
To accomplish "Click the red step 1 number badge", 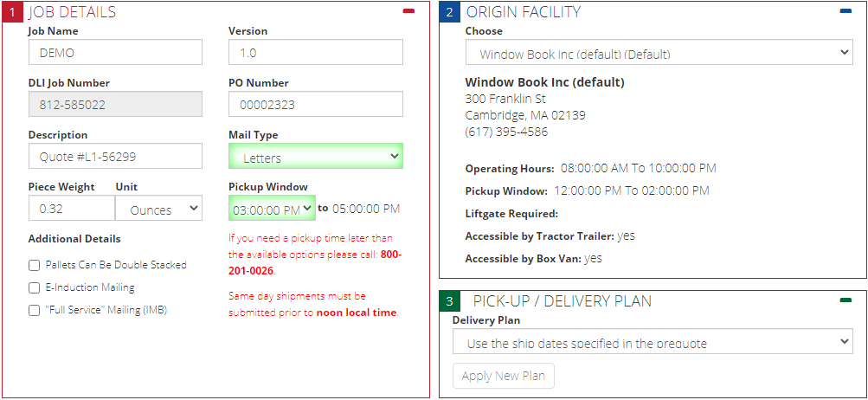I will point(13,12).
